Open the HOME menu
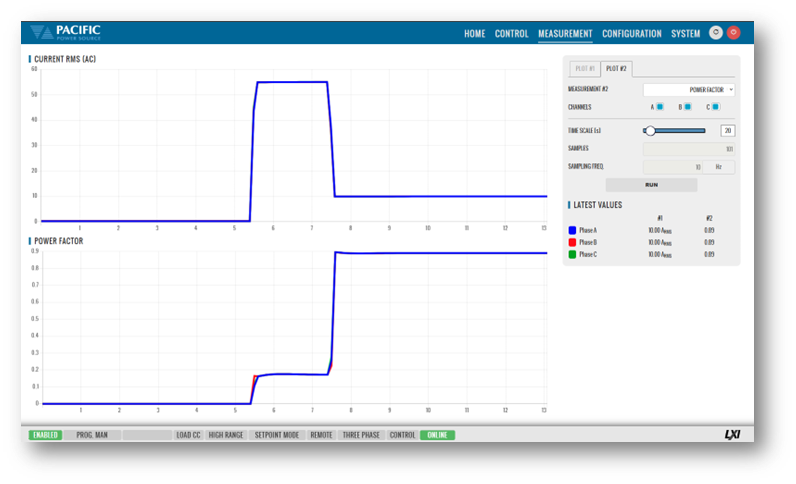796x484 pixels. tap(475, 34)
